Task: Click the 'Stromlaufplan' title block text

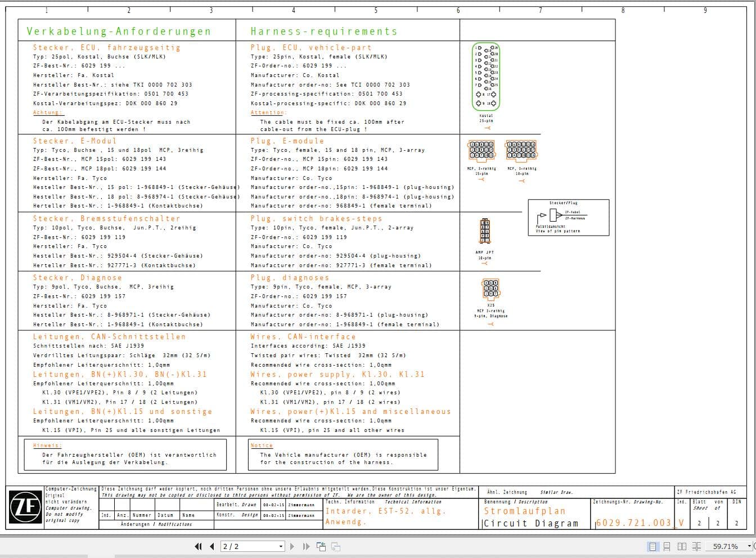Action: pos(524,511)
